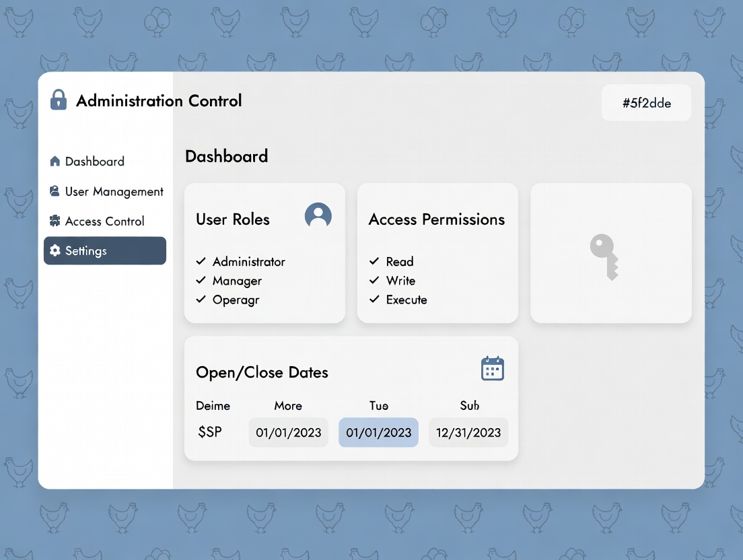Viewport: 743px width, 560px height.
Task: Toggle the Manager role checkmark
Action: coord(201,280)
